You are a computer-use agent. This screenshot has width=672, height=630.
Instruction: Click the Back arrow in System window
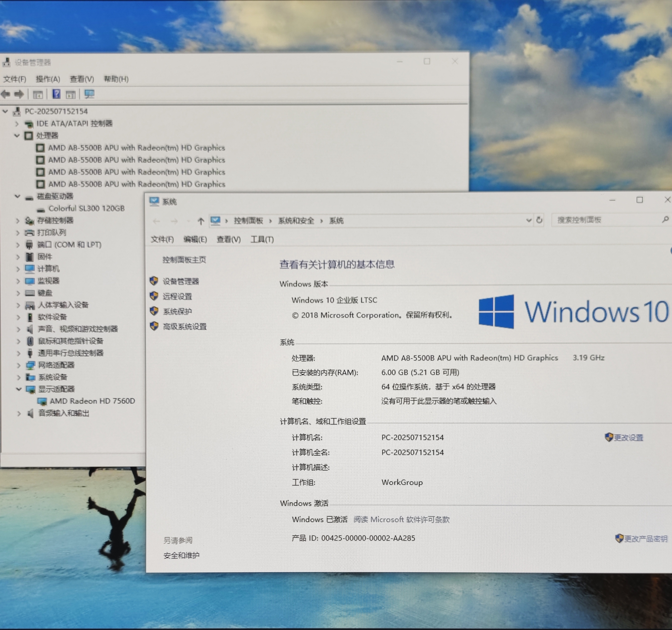pos(157,221)
